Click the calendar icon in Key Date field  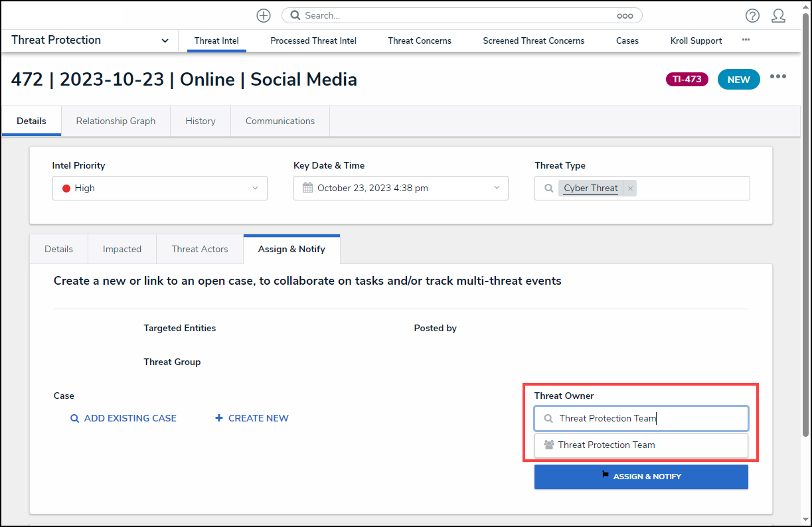click(x=307, y=188)
